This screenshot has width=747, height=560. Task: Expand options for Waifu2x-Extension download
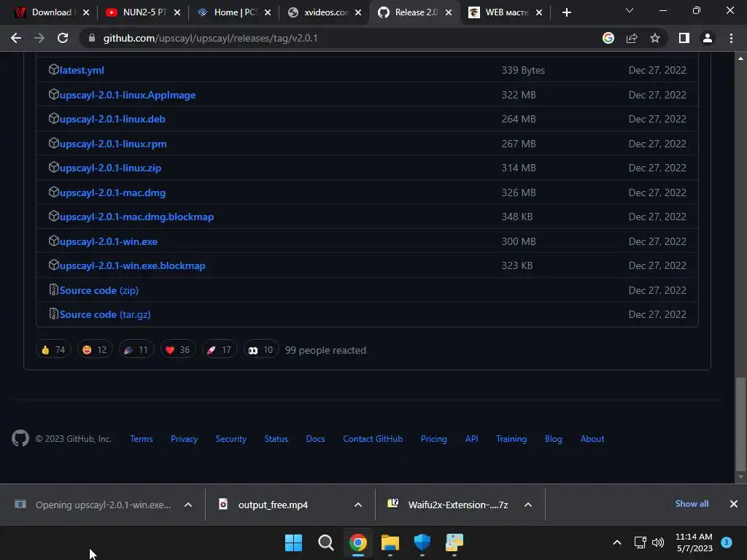pyautogui.click(x=528, y=505)
